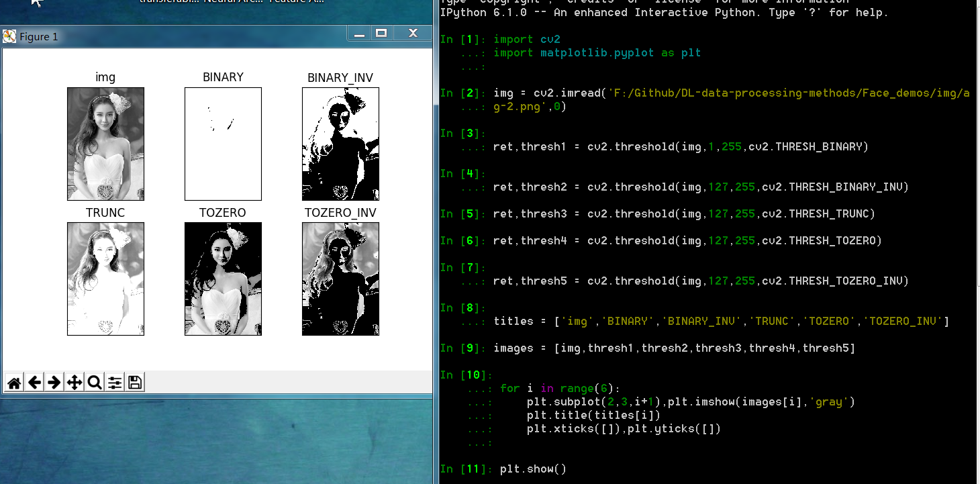Click the matplotlib logo in the title bar
980x484 pixels.
pyautogui.click(x=9, y=36)
